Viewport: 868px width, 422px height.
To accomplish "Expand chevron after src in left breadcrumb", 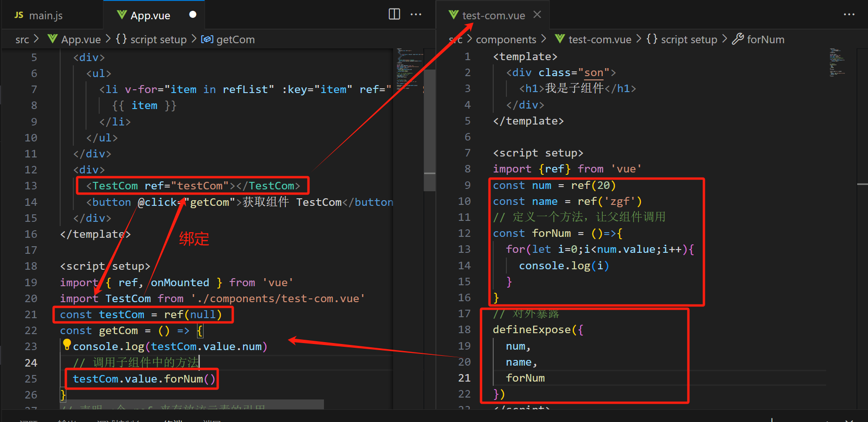I will tap(37, 39).
